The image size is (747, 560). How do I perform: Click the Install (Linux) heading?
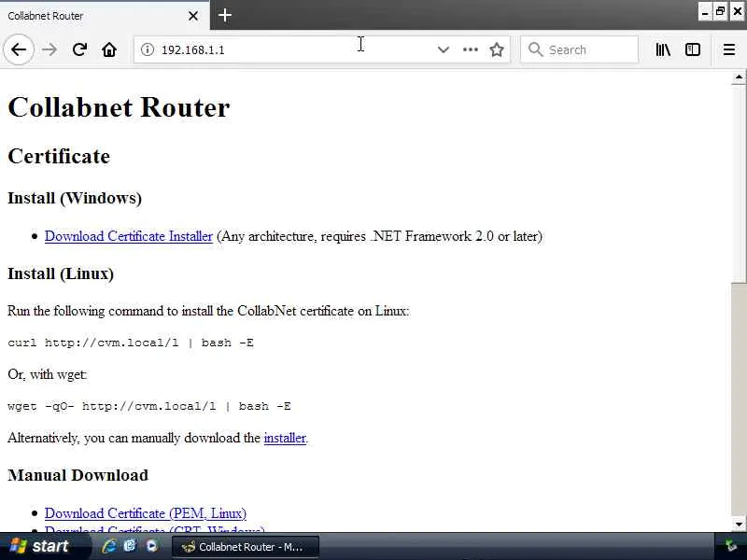(61, 273)
